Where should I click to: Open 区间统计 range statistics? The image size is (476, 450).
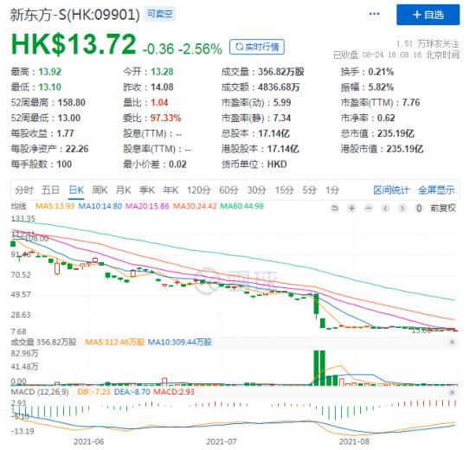pos(391,190)
